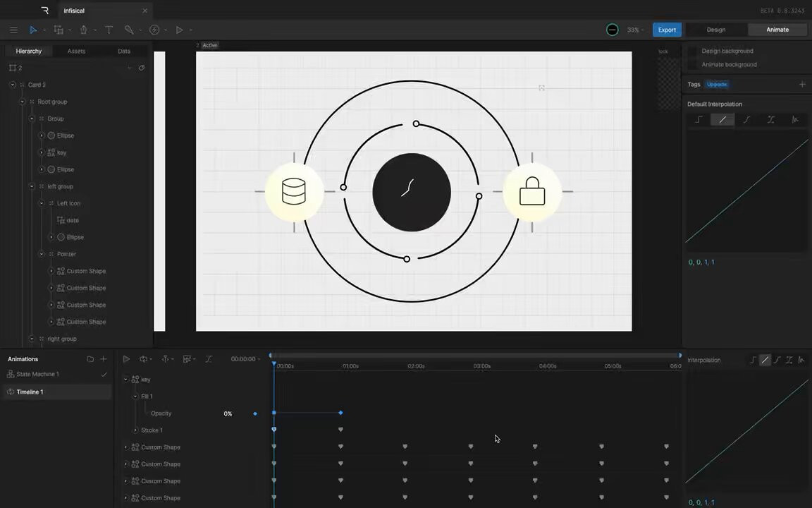
Task: Click the Upgrade badge next to Tags
Action: pos(717,85)
